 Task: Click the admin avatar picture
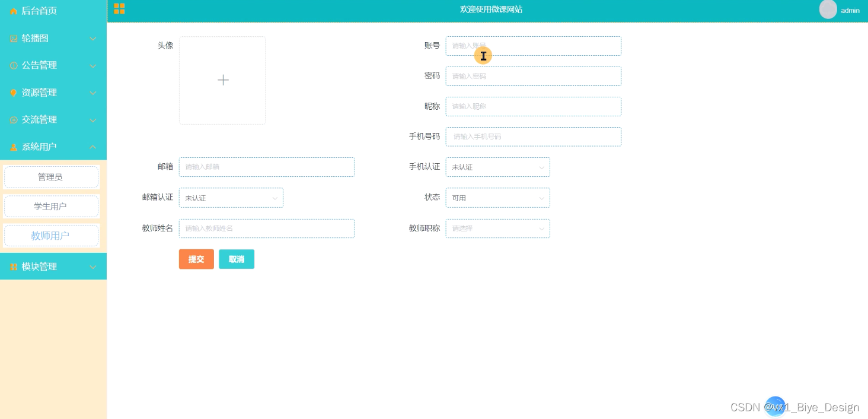pyautogui.click(x=828, y=9)
